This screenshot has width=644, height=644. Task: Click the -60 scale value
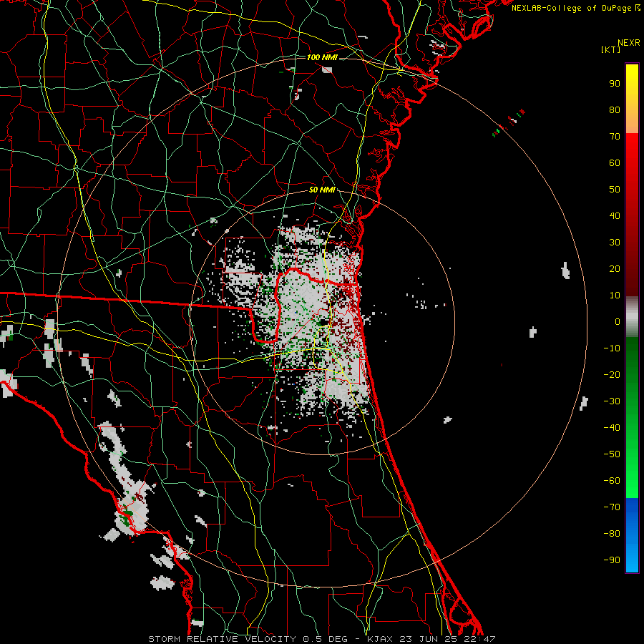pos(612,481)
